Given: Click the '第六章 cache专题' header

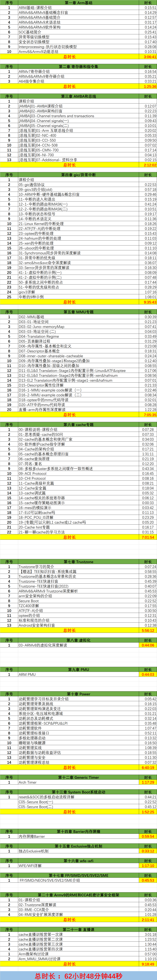Looking at the screenshot, I should coord(78,425).
